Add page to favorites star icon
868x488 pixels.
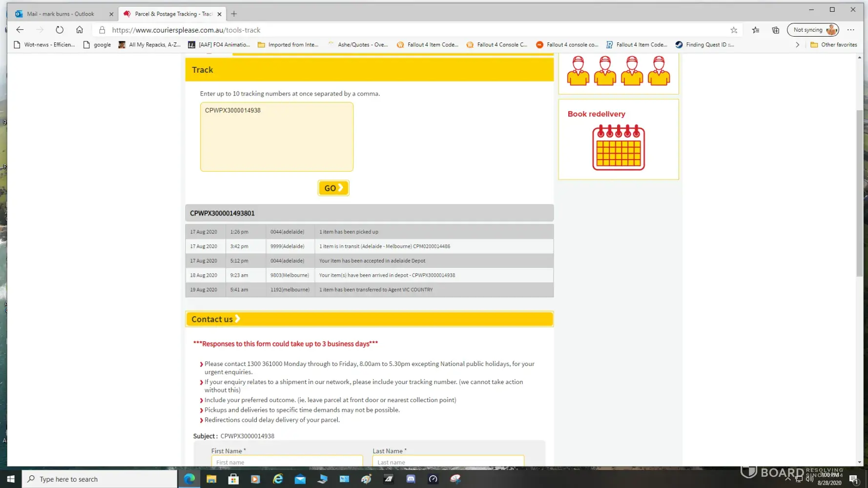(x=734, y=30)
